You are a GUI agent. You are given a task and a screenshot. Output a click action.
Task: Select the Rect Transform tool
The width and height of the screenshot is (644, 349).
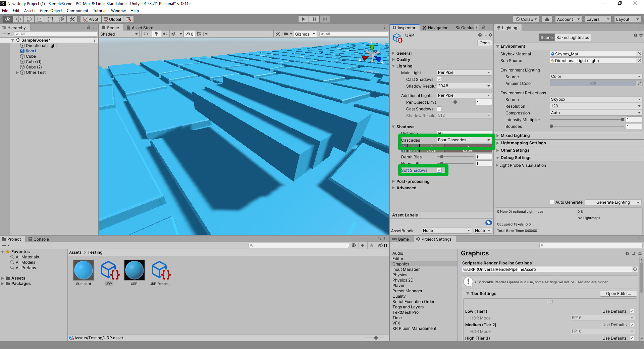(50, 19)
